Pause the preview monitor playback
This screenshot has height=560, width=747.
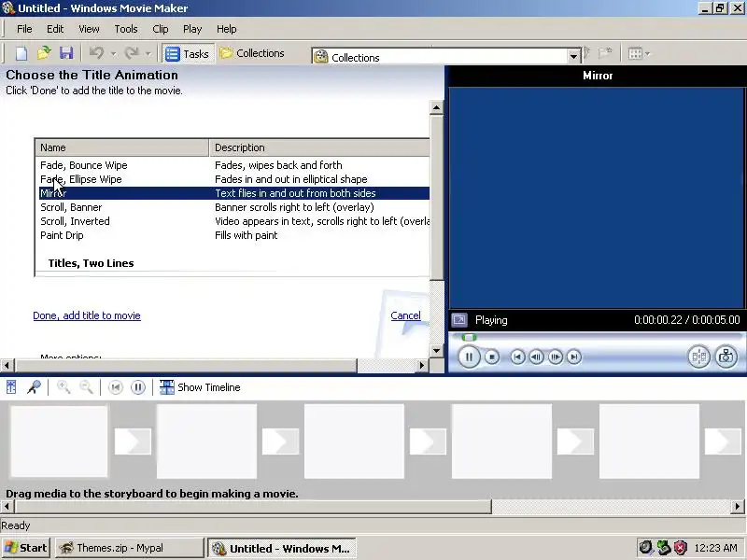tap(469, 357)
